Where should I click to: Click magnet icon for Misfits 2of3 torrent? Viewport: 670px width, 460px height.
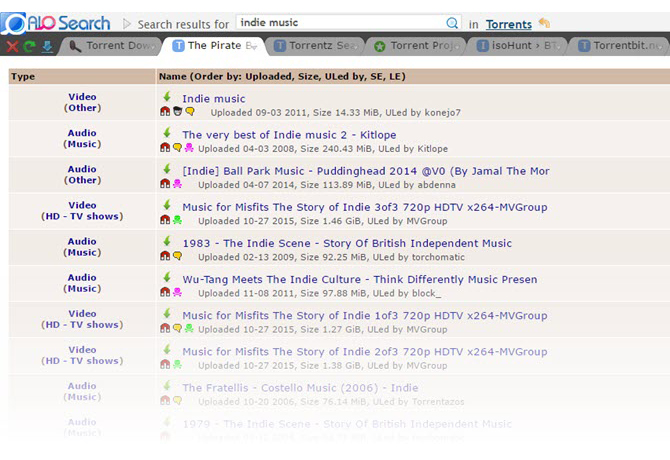point(165,364)
